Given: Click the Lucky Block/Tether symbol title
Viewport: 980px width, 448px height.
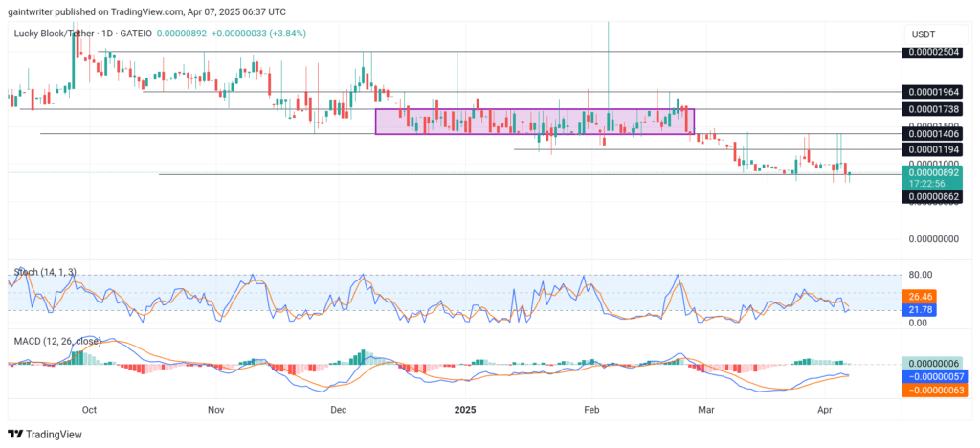Looking at the screenshot, I should [53, 34].
